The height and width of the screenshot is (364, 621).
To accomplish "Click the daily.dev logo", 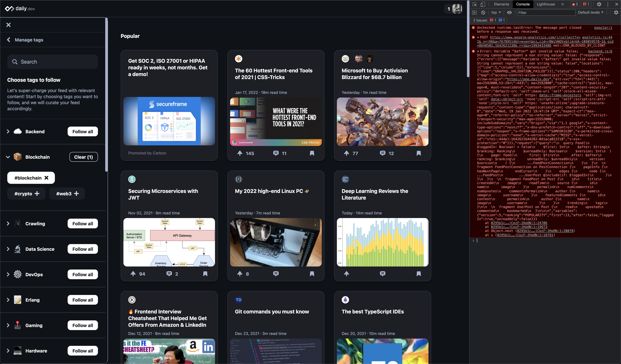I will pos(20,9).
